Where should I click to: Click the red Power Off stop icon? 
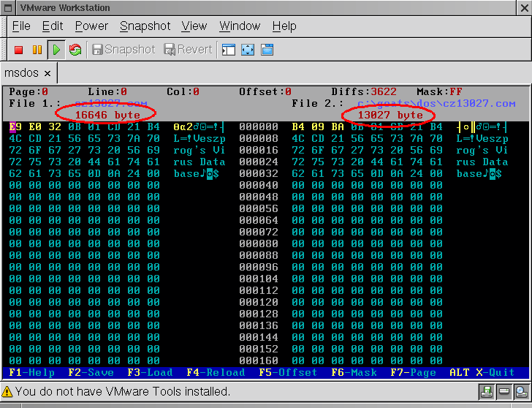[x=19, y=50]
